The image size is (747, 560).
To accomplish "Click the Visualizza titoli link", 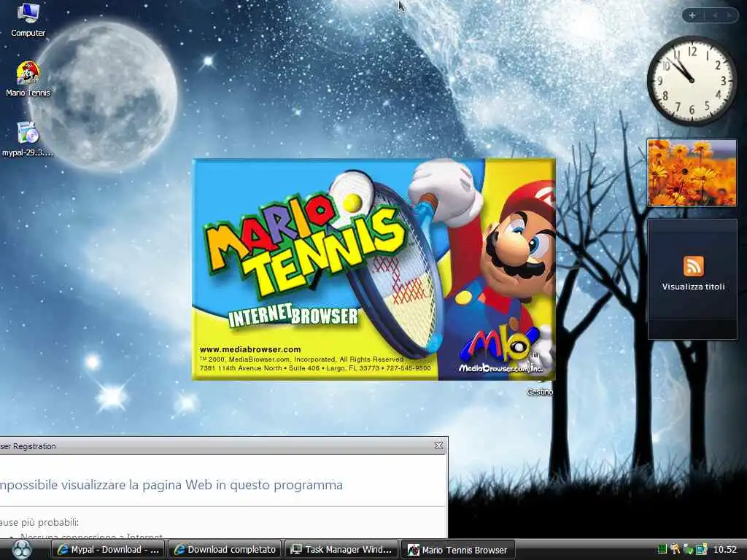I will click(693, 287).
